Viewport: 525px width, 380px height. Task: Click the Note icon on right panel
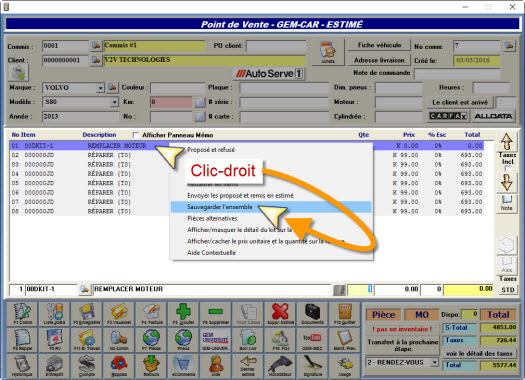tap(507, 203)
